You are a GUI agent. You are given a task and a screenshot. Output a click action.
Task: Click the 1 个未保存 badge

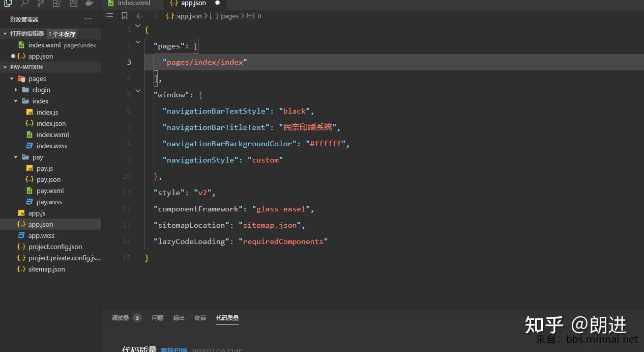pos(62,34)
